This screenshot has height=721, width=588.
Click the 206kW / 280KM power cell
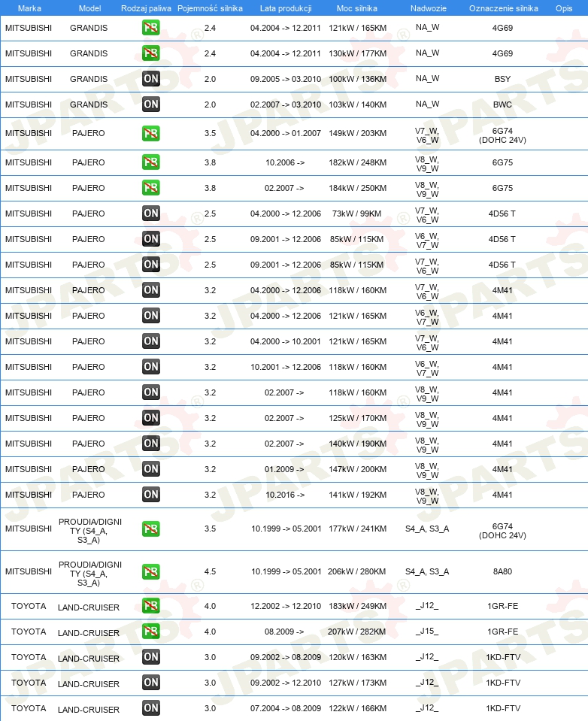(x=356, y=571)
